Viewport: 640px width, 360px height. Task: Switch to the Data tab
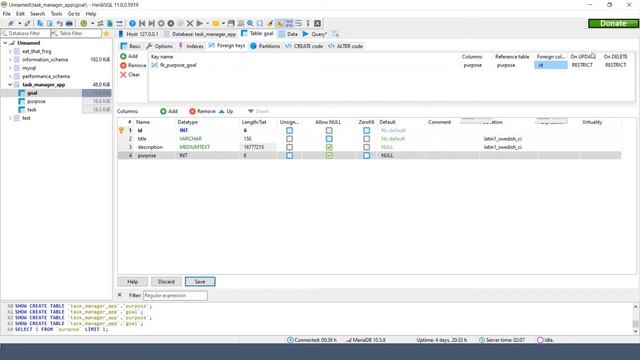288,34
